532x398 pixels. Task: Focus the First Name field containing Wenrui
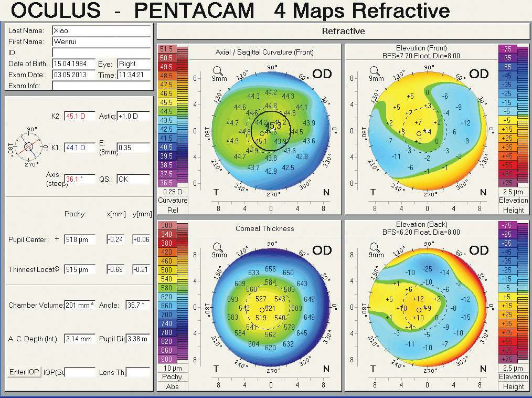click(x=101, y=42)
